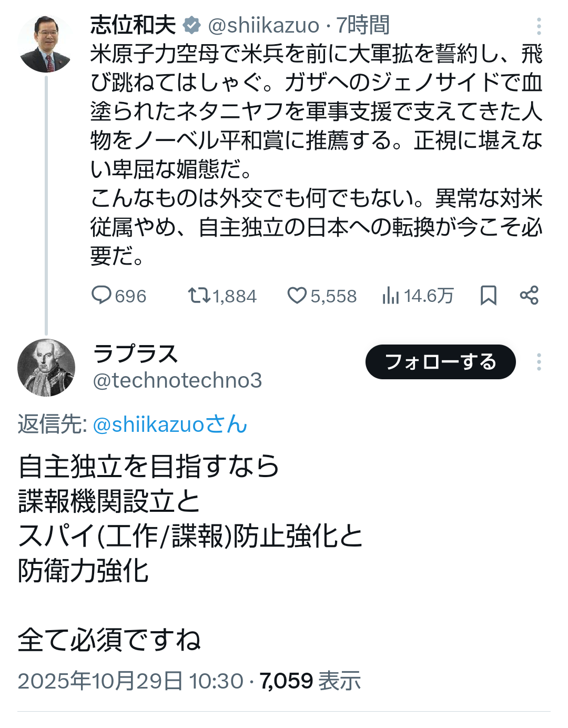
Task: Click the share icon on tweet
Action: (529, 295)
